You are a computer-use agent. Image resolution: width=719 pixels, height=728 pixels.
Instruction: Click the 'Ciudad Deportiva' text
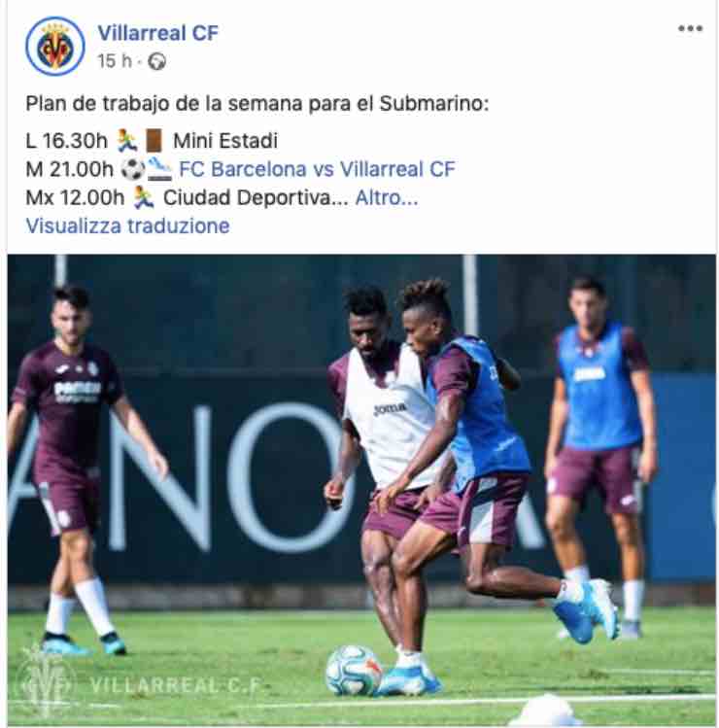247,197
